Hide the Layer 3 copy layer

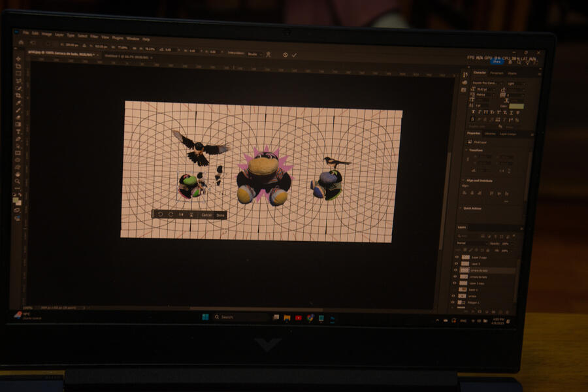(455, 284)
